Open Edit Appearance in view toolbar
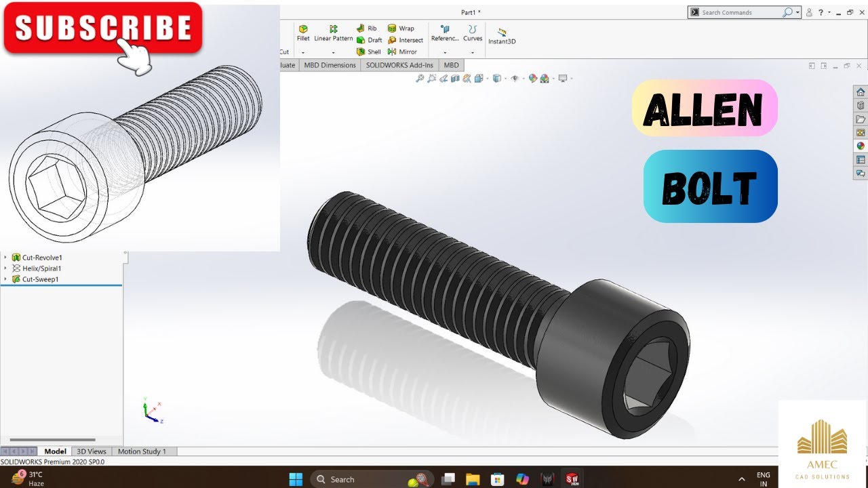 point(533,79)
